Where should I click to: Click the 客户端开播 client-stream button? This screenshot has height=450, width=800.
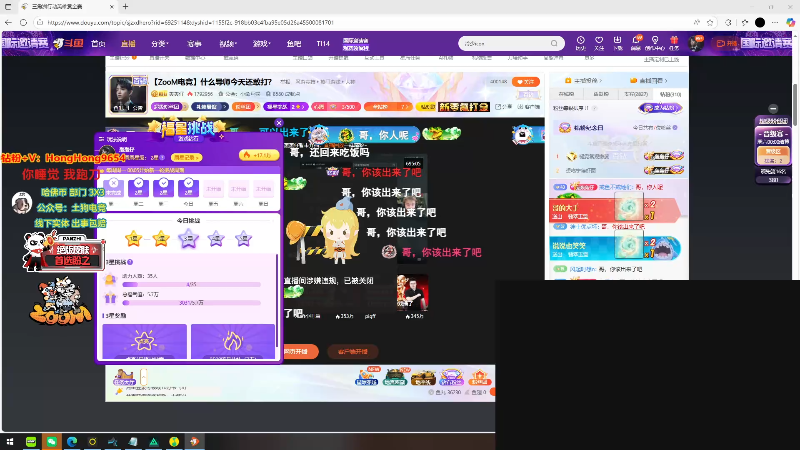click(352, 352)
